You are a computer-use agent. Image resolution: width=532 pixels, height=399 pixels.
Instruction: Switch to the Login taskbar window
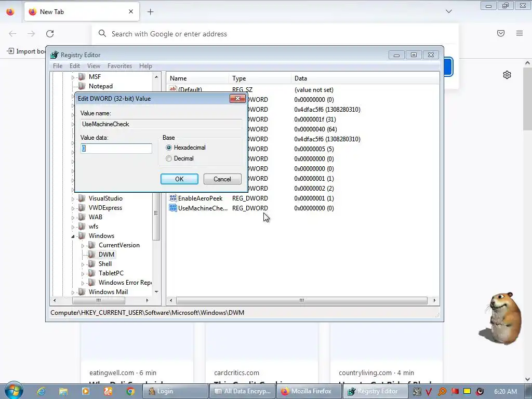tap(175, 391)
